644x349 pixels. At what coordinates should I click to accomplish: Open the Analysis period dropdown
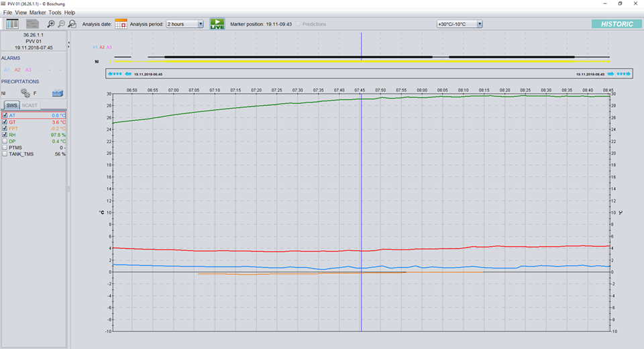[x=184, y=24]
